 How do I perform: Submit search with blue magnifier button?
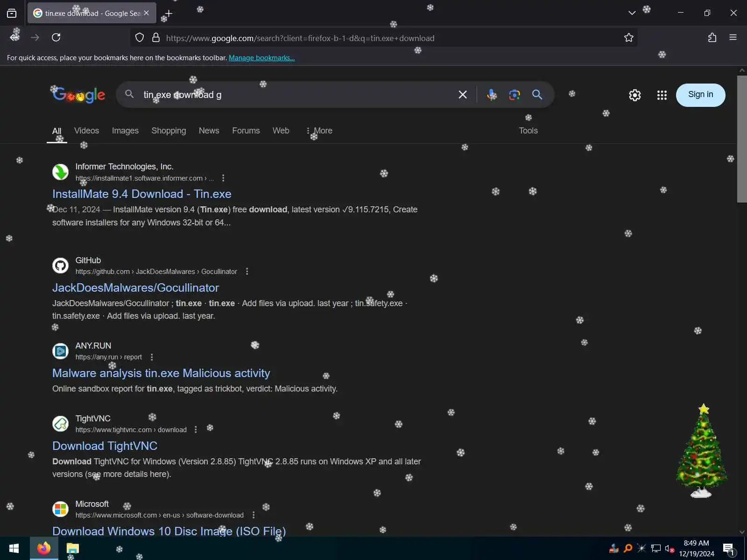coord(537,95)
